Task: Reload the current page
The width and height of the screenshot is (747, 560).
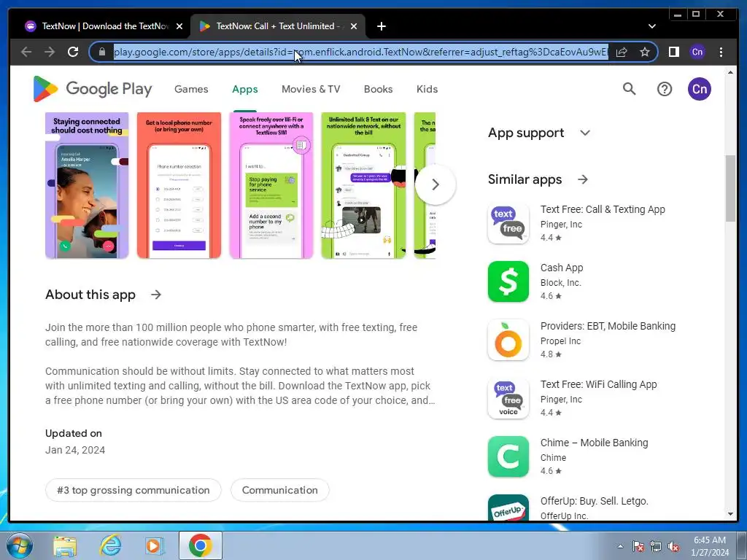Action: click(x=73, y=52)
